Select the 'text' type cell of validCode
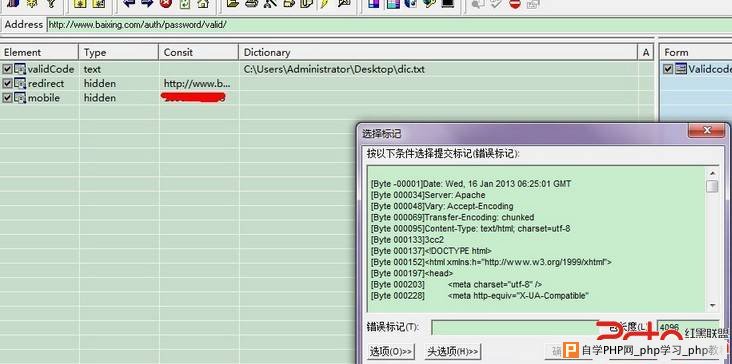This screenshot has width=732, height=364. (x=92, y=69)
